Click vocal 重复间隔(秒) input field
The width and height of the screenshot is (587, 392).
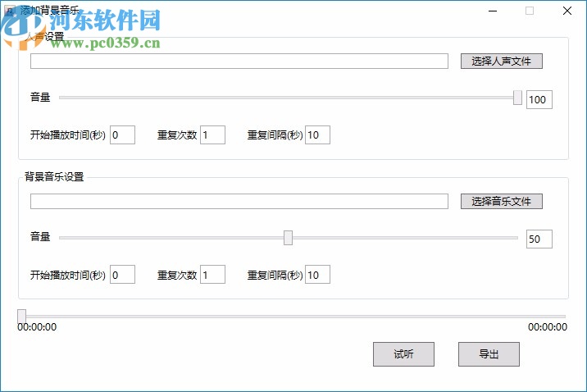pyautogui.click(x=317, y=134)
